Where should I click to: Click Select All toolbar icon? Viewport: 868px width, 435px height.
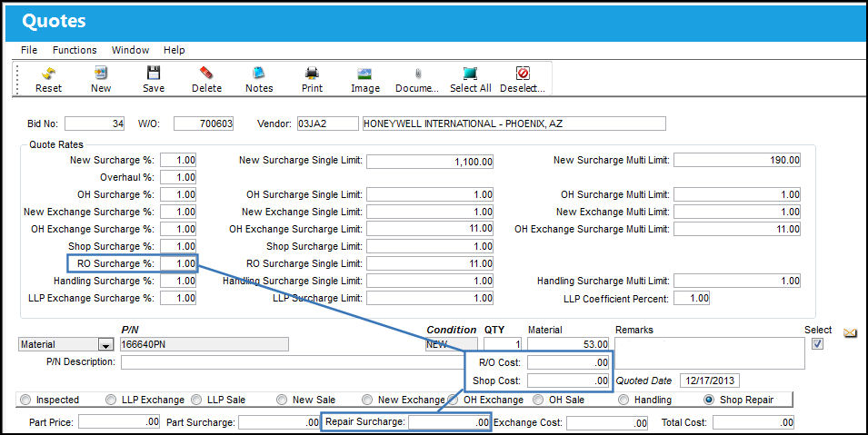click(x=470, y=74)
